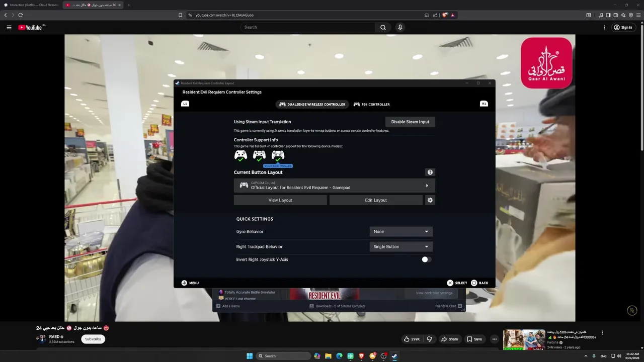The height and width of the screenshot is (362, 644).
Task: Open Windows Start menu
Action: [250, 356]
